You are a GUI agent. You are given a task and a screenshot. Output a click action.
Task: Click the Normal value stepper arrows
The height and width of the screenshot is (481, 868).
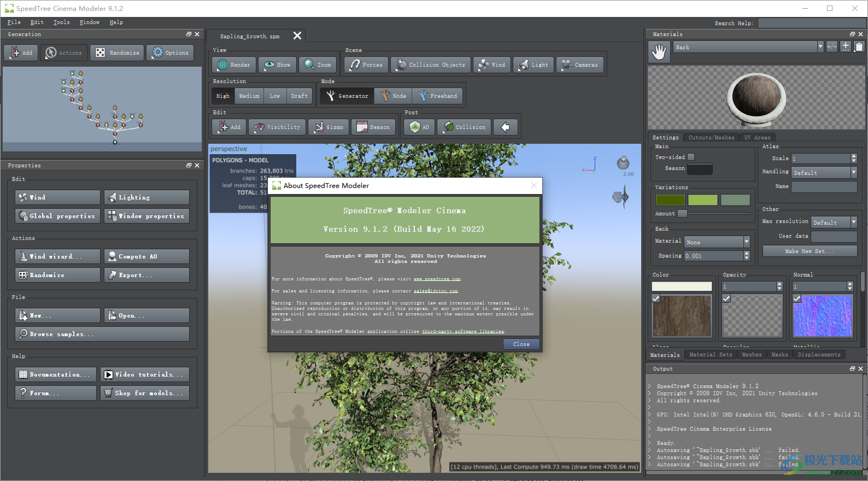(x=850, y=286)
